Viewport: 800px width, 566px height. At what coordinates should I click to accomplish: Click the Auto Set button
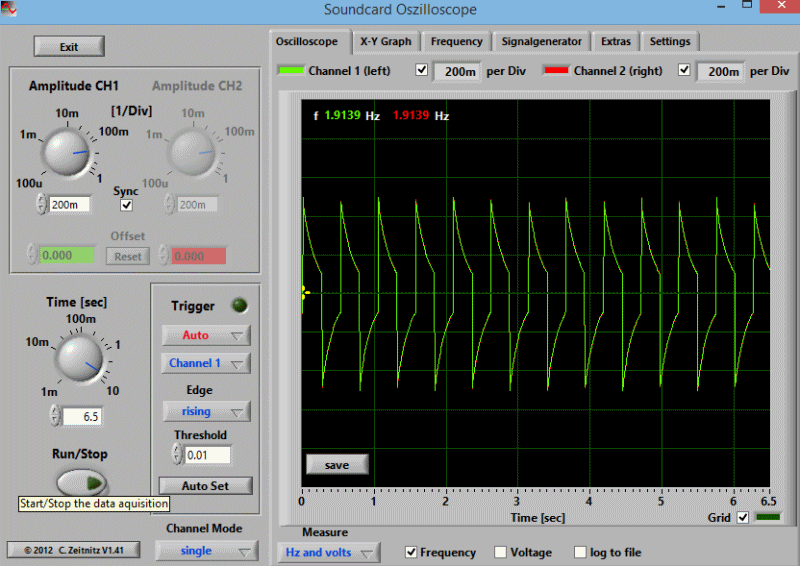click(206, 486)
